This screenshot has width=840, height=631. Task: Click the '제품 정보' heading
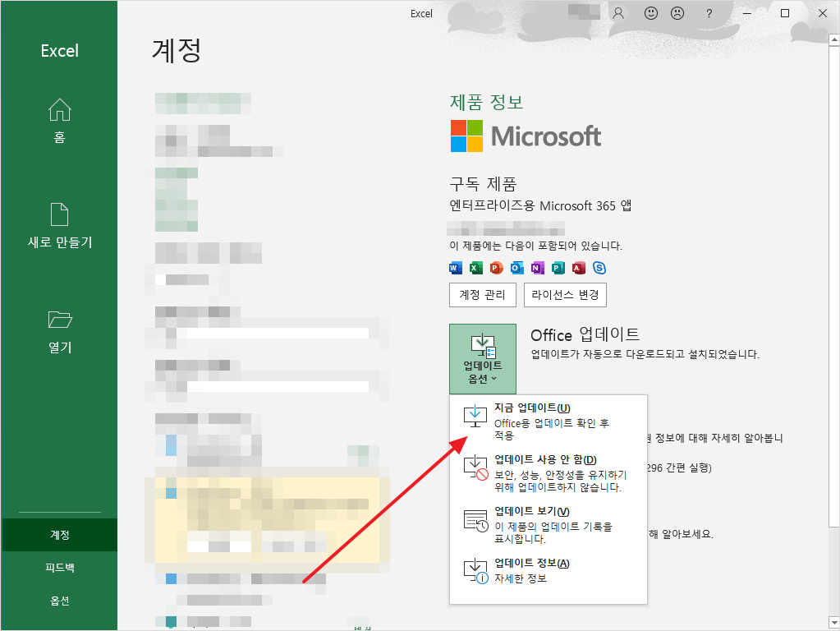(x=486, y=102)
